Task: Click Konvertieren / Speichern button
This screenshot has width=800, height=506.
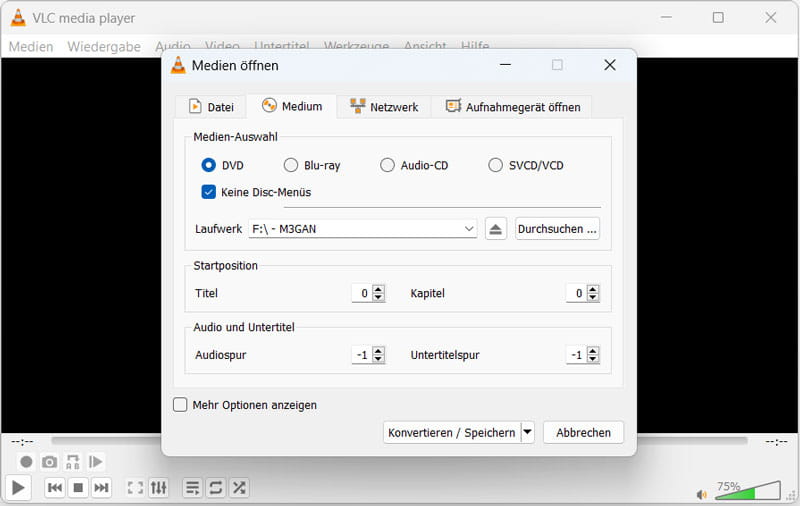Action: [x=452, y=433]
